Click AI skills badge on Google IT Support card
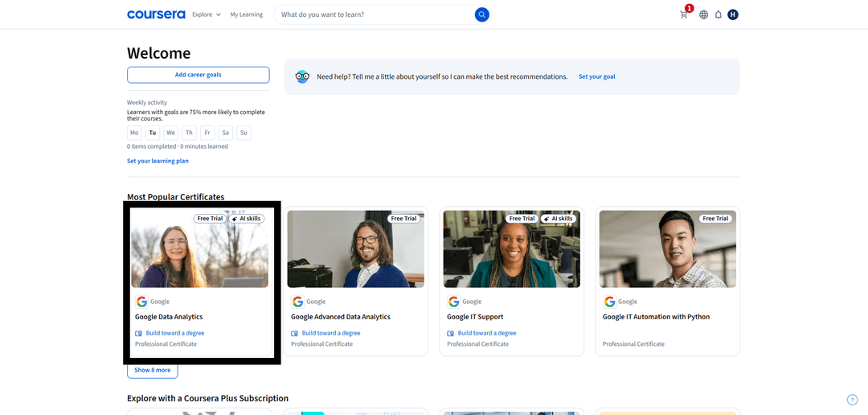868x415 pixels. 559,218
